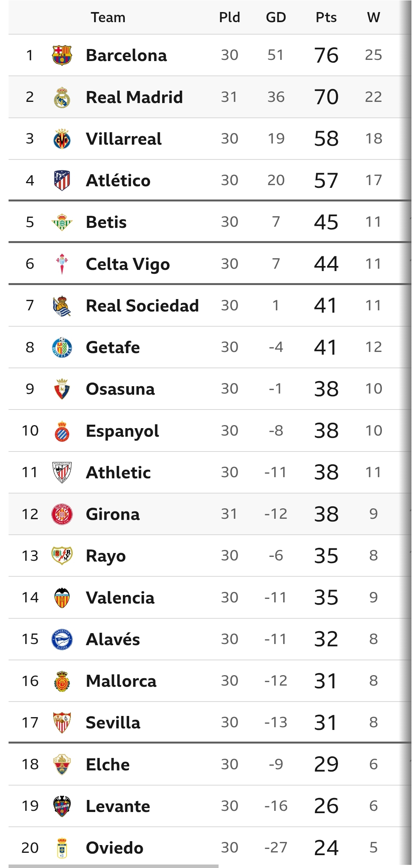Tap the Levante club badge

click(x=62, y=806)
